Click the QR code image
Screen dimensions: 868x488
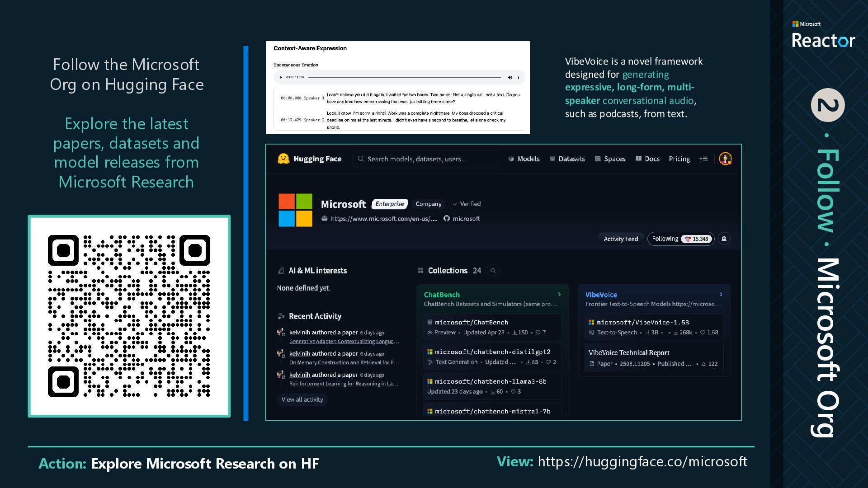click(x=129, y=316)
